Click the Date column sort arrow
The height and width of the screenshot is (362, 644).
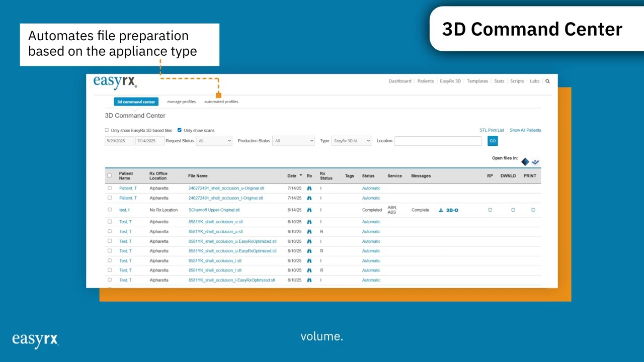click(x=301, y=175)
